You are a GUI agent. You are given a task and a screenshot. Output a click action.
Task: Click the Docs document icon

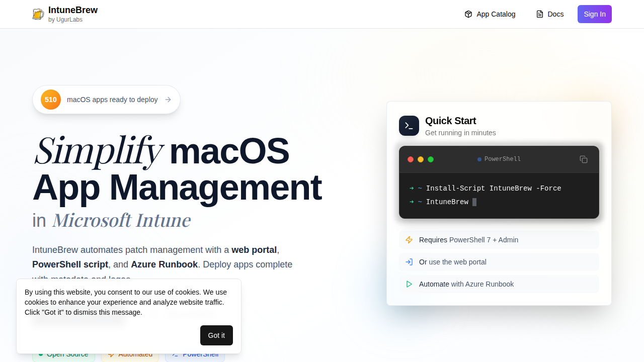click(x=540, y=14)
